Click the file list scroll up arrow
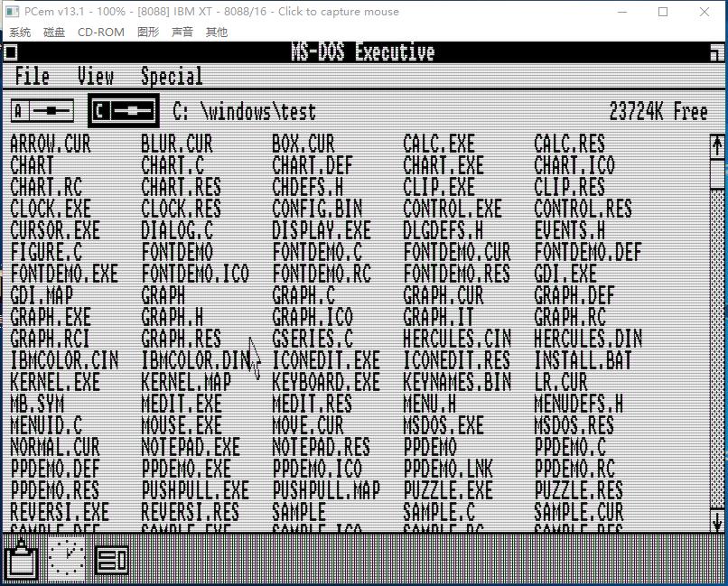Screen dimensions: 728x586 [x=717, y=145]
